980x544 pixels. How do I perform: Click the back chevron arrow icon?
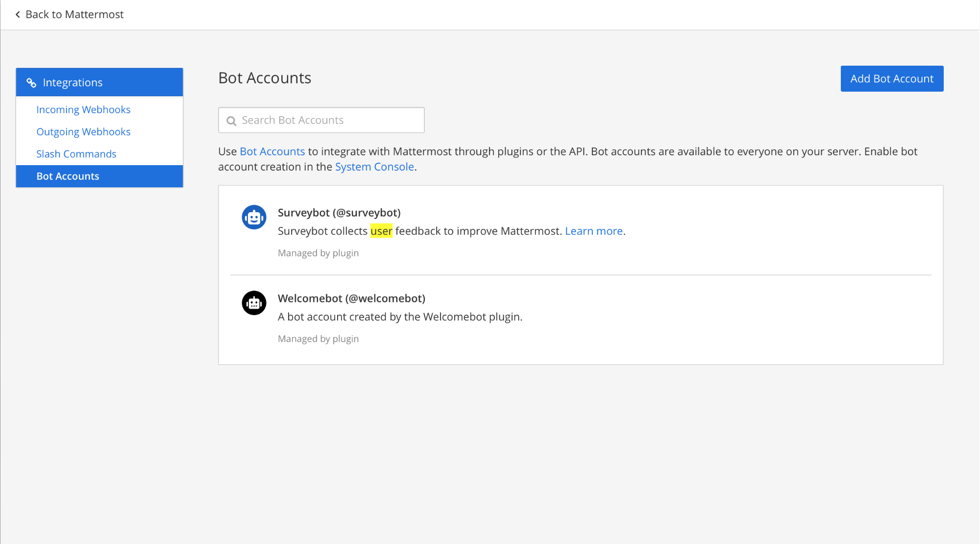(x=18, y=15)
